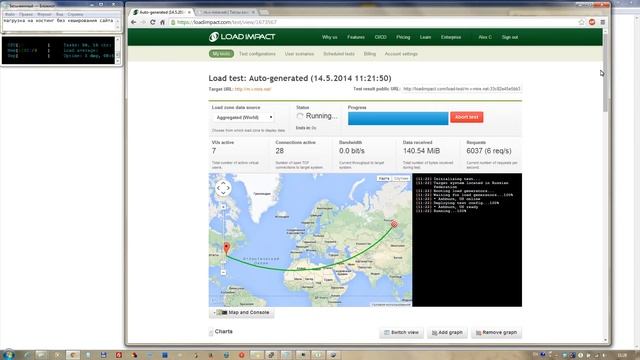
Task: Open the Edit menu in Notepad window
Action: [26, 14]
